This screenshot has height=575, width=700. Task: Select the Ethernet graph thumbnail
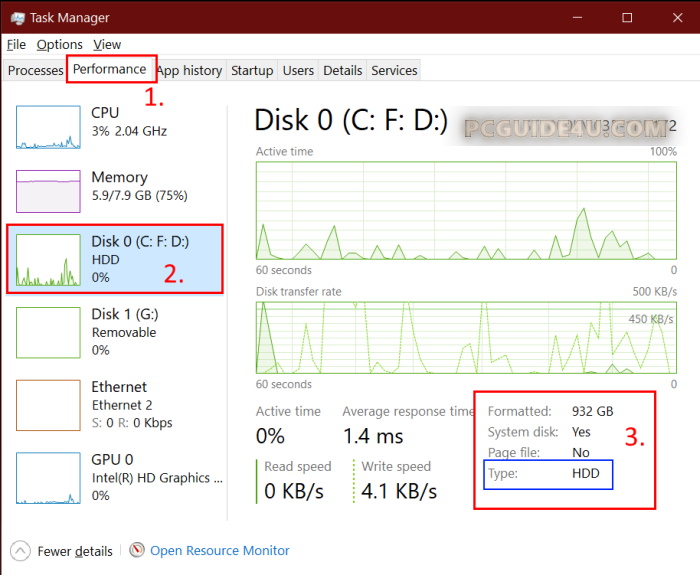click(48, 405)
